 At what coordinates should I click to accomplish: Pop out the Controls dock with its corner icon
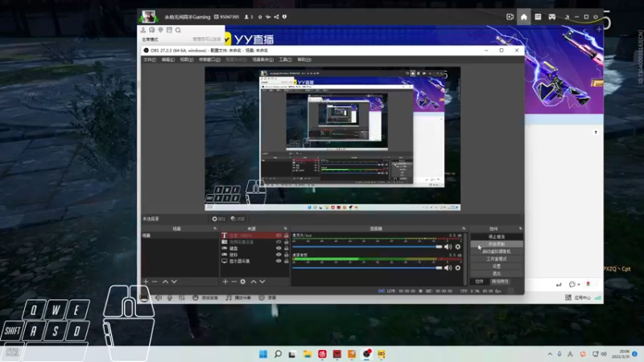(520, 228)
